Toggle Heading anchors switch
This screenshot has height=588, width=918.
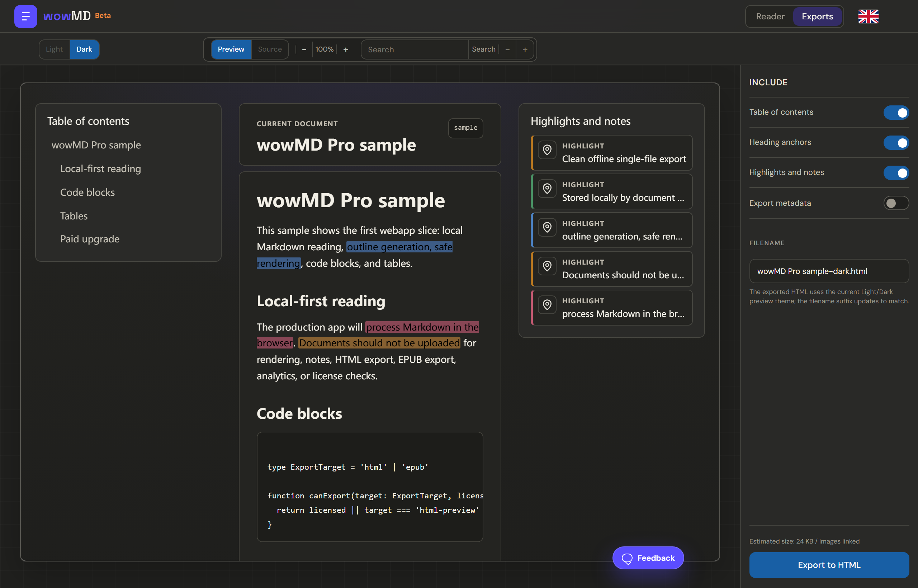tap(896, 142)
